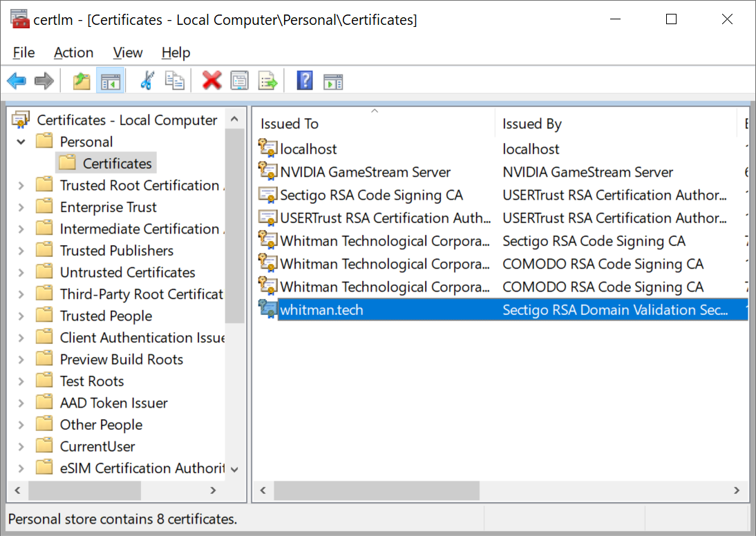
Task: Click the localhost certificate icon
Action: click(x=267, y=148)
